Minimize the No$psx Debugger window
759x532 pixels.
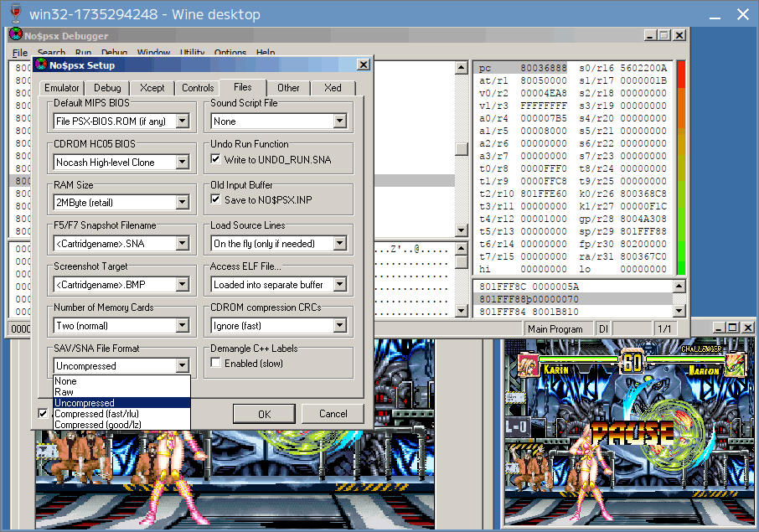650,35
